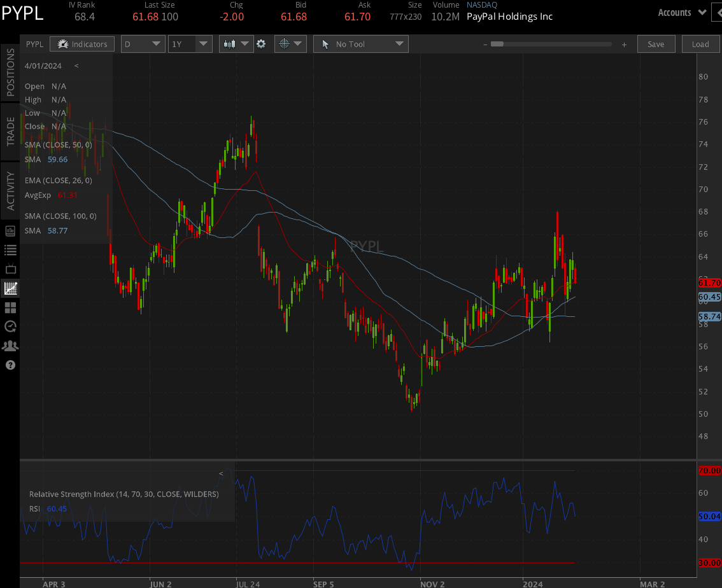The image size is (722, 588).
Task: Click the PYPL symbol input field
Action: tap(34, 44)
